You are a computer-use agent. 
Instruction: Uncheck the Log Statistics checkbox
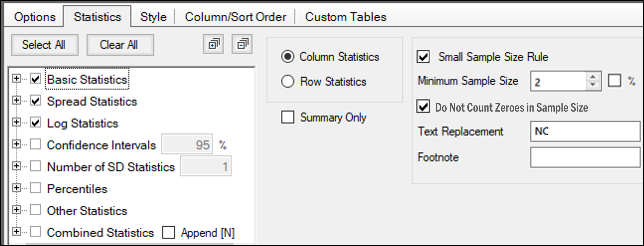pyautogui.click(x=36, y=123)
